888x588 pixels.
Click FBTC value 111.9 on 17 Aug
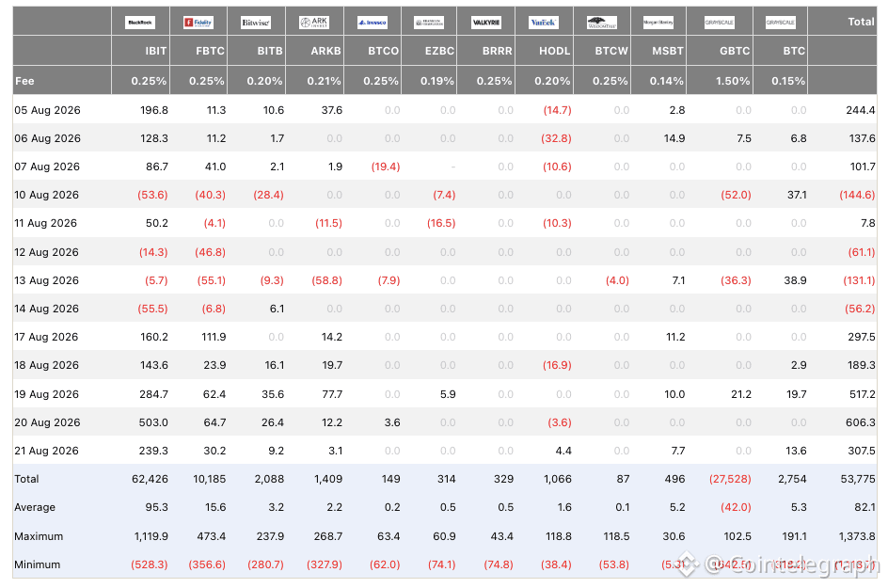tap(214, 337)
